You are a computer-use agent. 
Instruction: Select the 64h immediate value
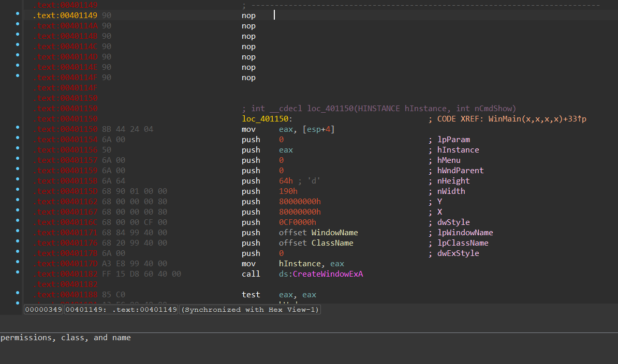tap(286, 181)
